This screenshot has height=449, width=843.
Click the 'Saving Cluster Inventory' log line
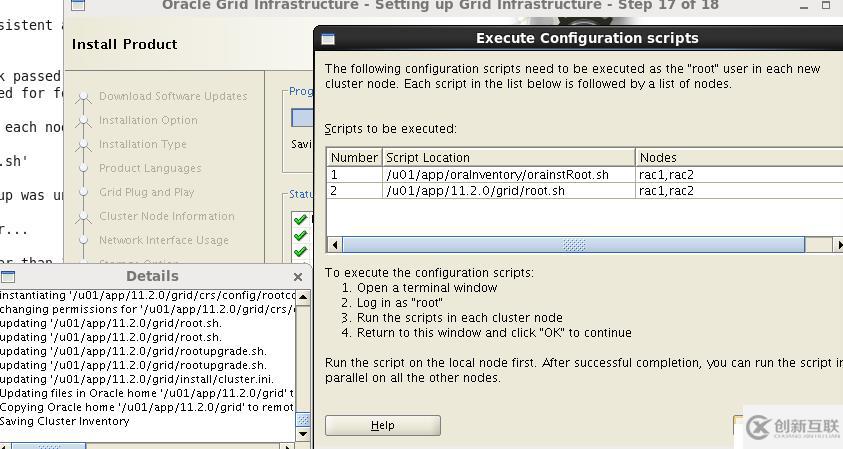(x=65, y=421)
